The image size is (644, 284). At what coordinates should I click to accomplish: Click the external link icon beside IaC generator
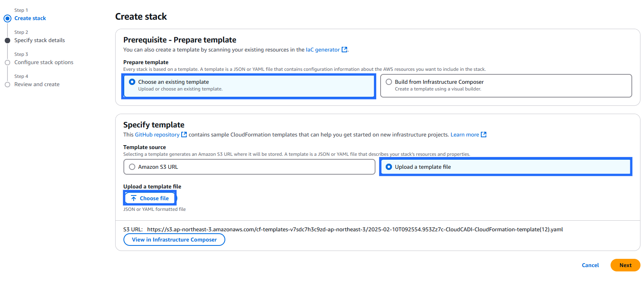(344, 50)
